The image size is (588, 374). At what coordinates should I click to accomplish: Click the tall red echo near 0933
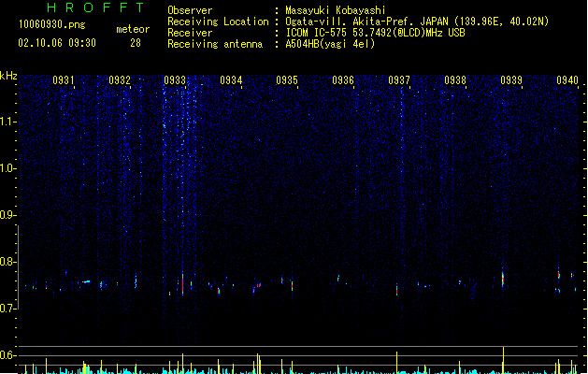pyautogui.click(x=182, y=284)
